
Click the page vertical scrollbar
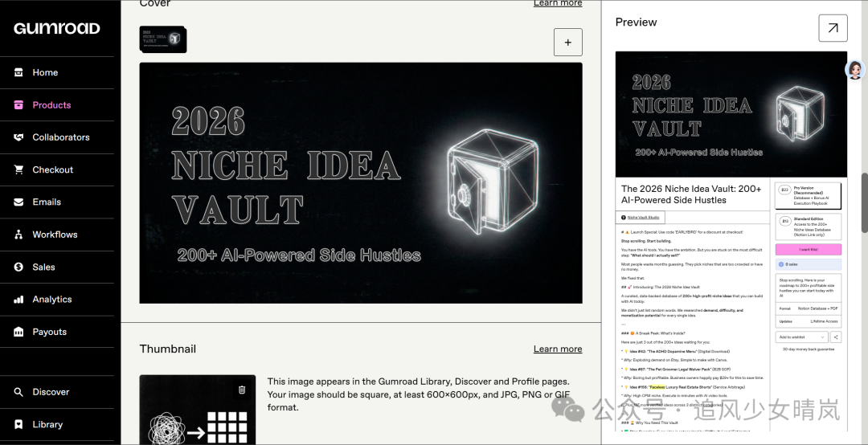pyautogui.click(x=863, y=202)
